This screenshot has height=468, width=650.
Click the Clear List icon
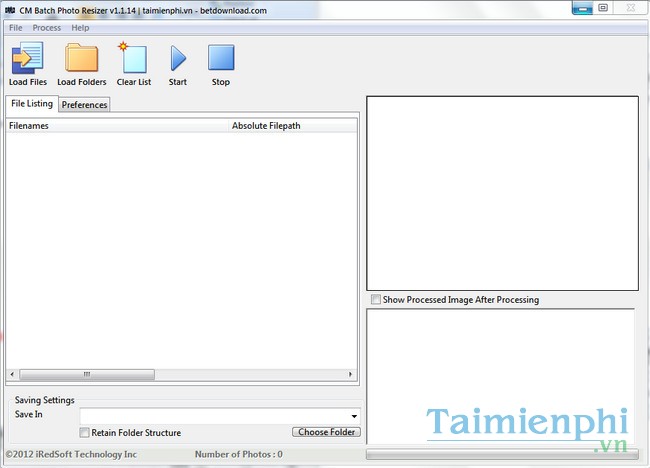tap(133, 58)
